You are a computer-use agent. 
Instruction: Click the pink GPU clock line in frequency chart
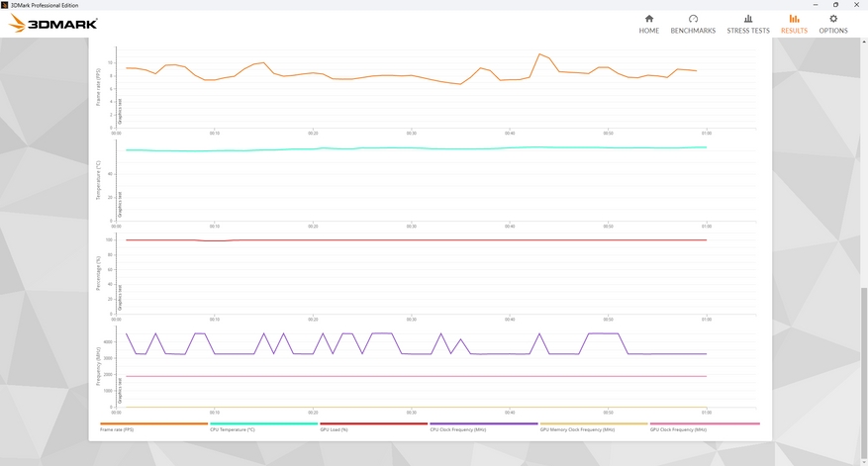click(417, 376)
